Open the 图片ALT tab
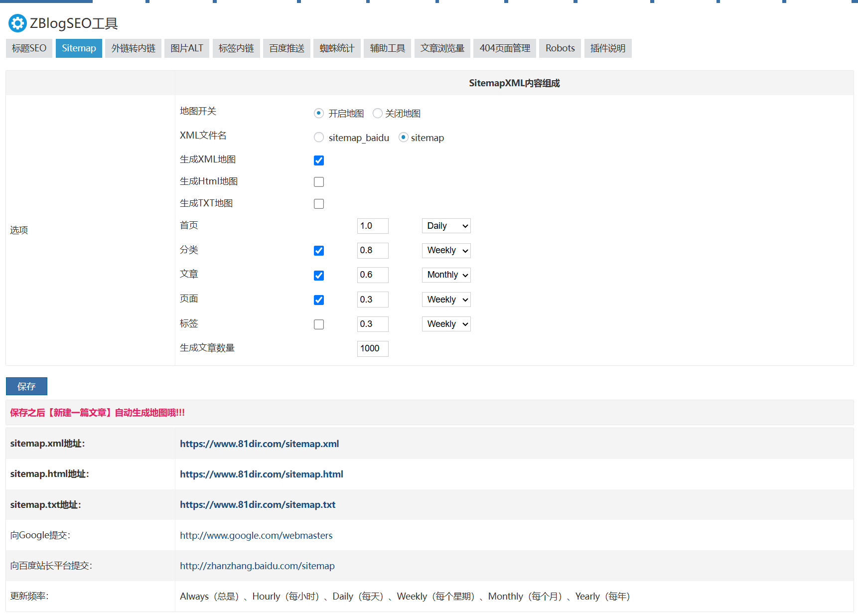This screenshot has height=616, width=858. pyautogui.click(x=187, y=48)
